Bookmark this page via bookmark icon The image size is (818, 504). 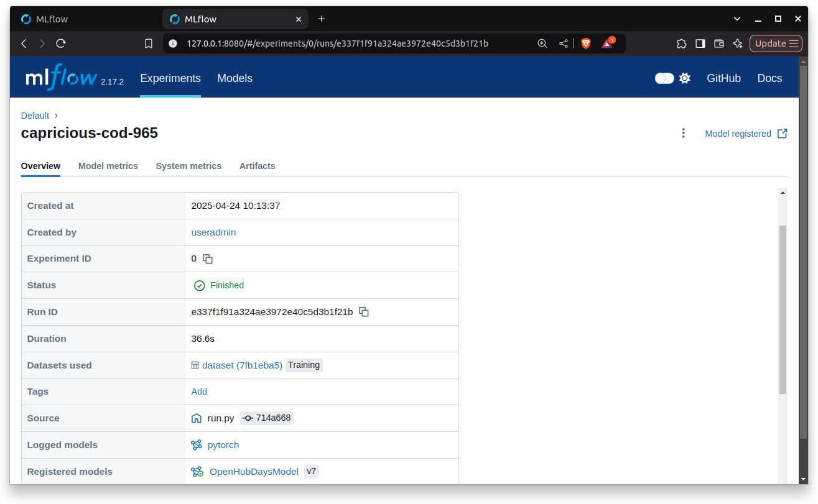coord(148,44)
